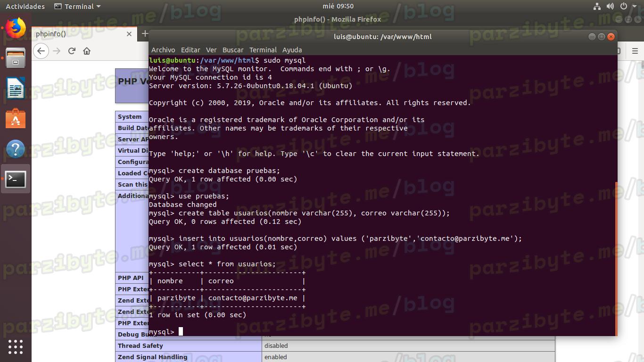This screenshot has height=362, width=644.
Task: Show Applications grid at dock bottom
Action: pyautogui.click(x=16, y=346)
